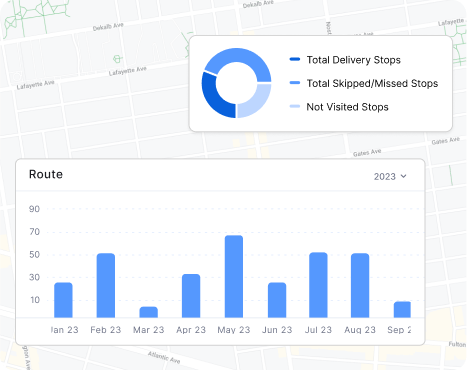Image resolution: width=467 pixels, height=371 pixels.
Task: Click the light blue donut chart segment
Action: [x=257, y=103]
